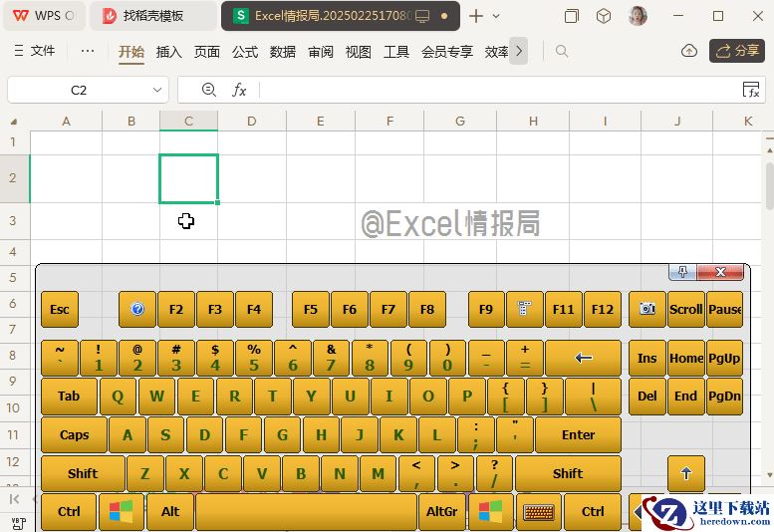Click the cube box icon in the title bar

604,16
